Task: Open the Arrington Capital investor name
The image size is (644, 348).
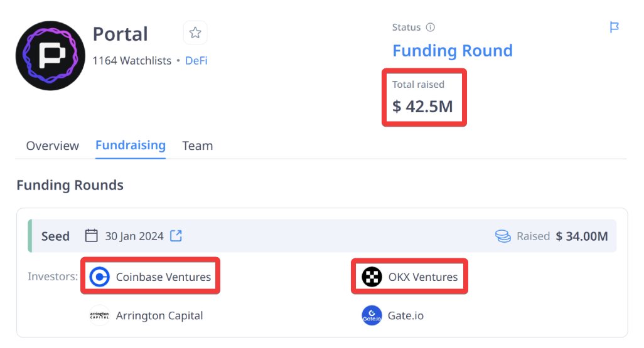Action: (x=159, y=315)
